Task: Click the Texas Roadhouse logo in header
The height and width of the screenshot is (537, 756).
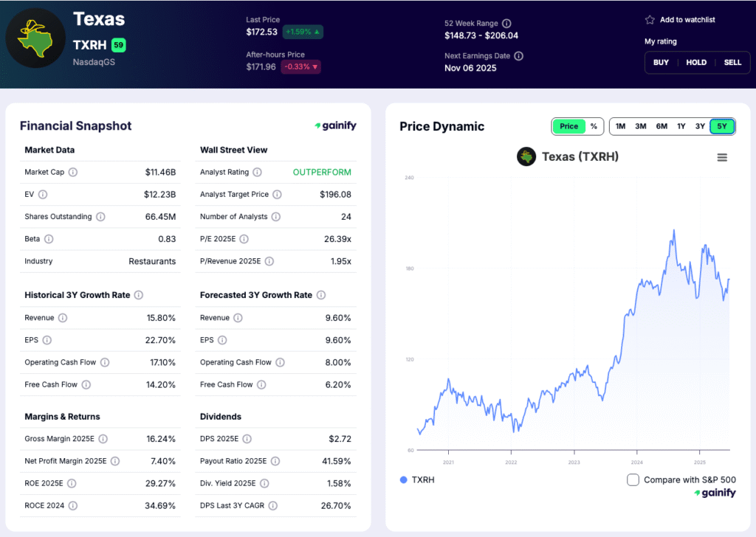Action: 35,38
